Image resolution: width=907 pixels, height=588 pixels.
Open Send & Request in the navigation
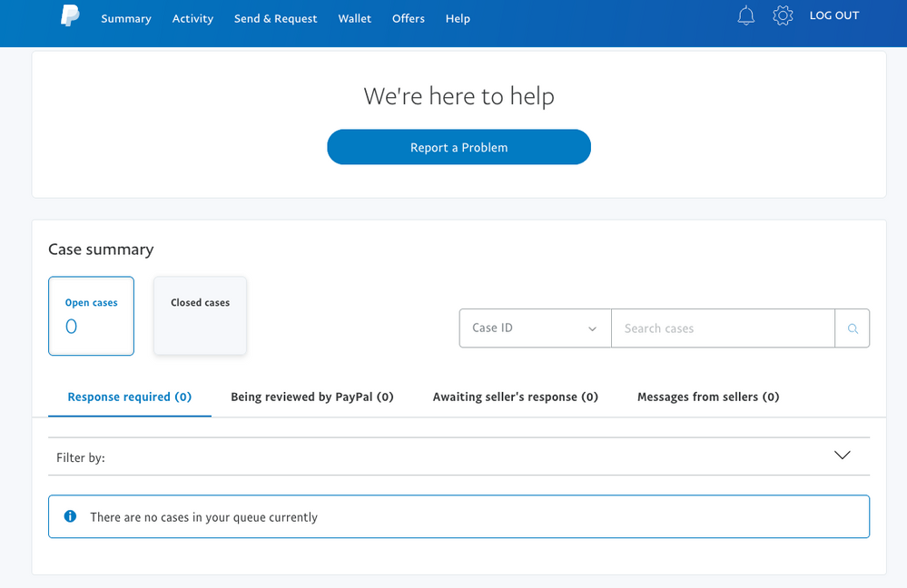pos(275,18)
